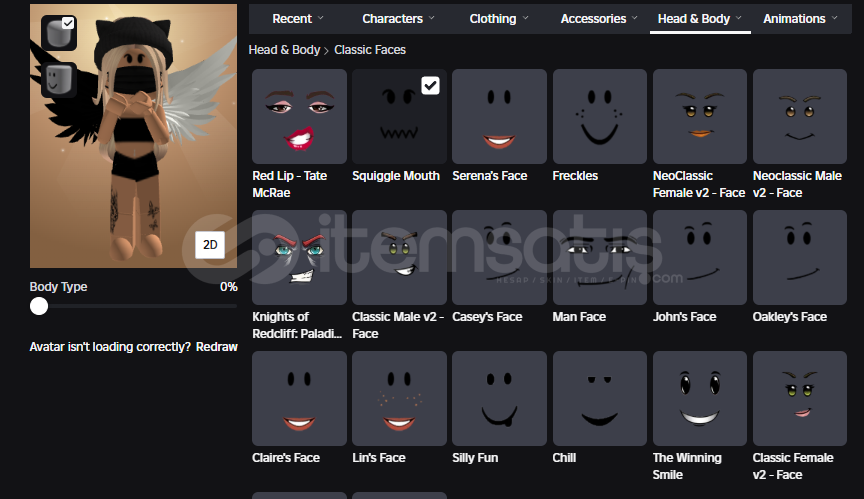Screen dimensions: 864x499
Task: Equip Casey's Face
Action: pyautogui.click(x=499, y=257)
